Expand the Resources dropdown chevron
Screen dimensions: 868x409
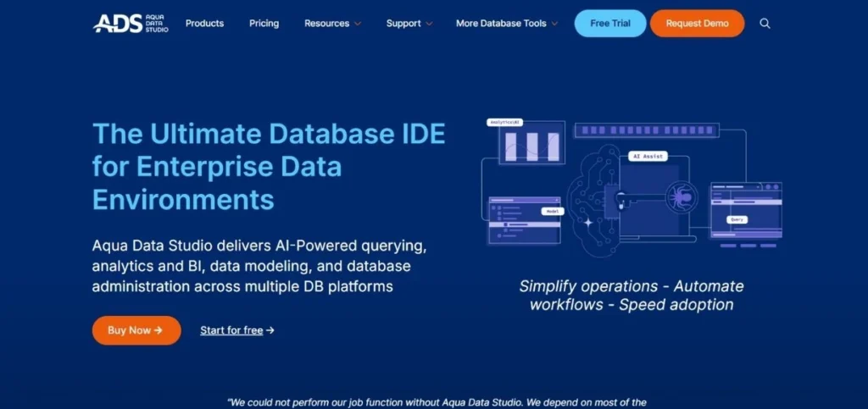coord(358,24)
